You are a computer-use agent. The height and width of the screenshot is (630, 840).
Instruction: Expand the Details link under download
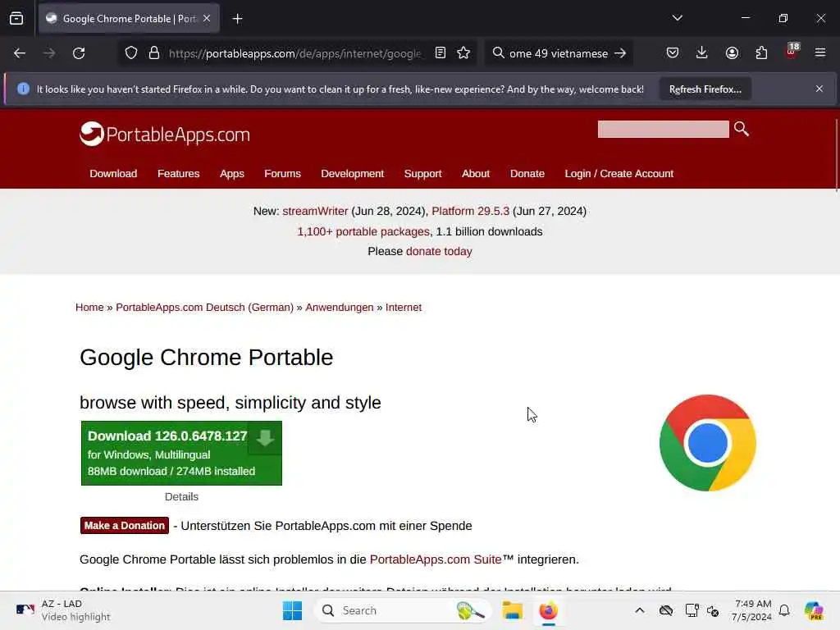181,496
